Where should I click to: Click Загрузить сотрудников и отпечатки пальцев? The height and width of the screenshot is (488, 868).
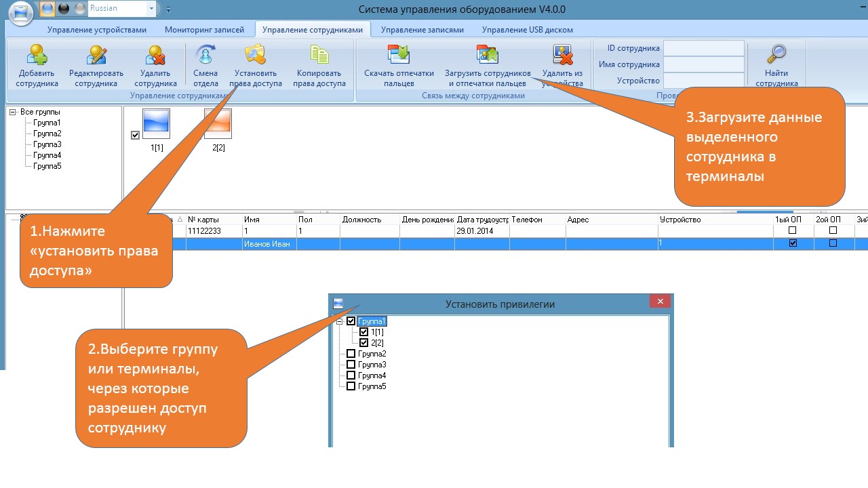488,66
